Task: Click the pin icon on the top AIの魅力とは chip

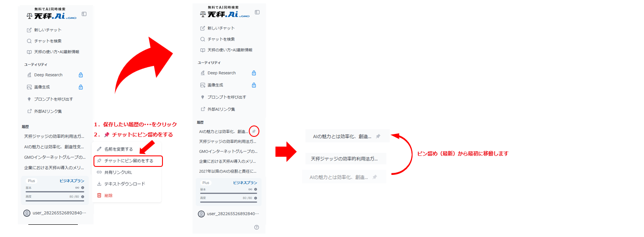Action: click(378, 136)
